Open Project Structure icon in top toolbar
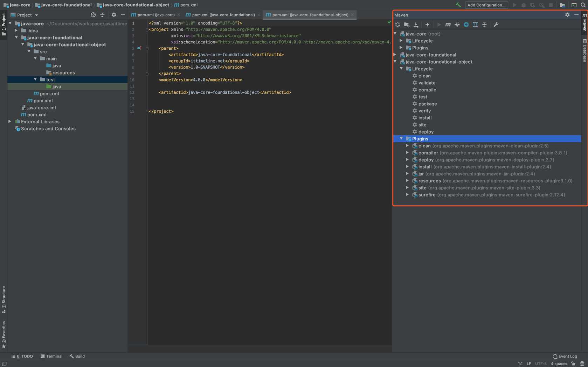588x367 pixels. [562, 5]
